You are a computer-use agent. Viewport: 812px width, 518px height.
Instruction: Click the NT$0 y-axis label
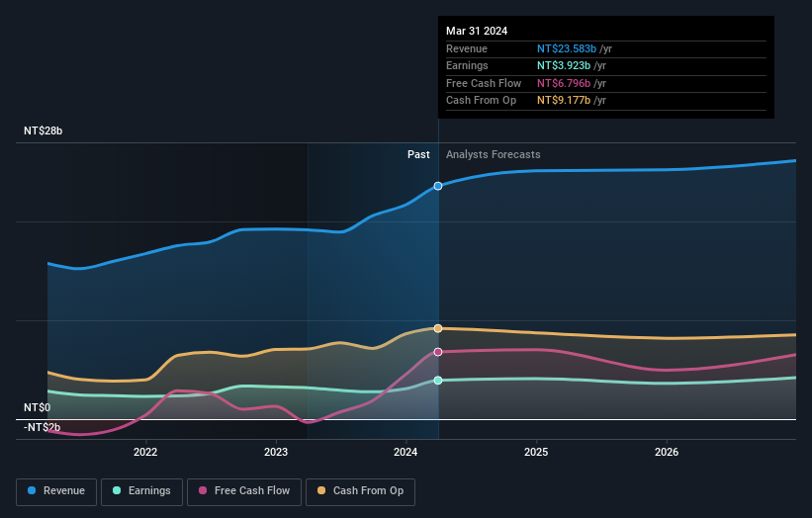pos(38,407)
